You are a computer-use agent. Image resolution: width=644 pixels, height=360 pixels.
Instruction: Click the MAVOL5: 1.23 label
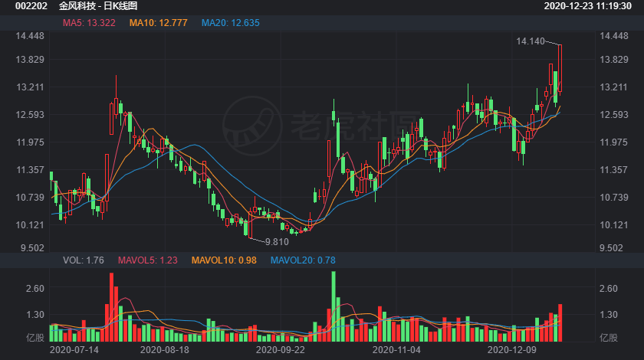pyautogui.click(x=148, y=260)
